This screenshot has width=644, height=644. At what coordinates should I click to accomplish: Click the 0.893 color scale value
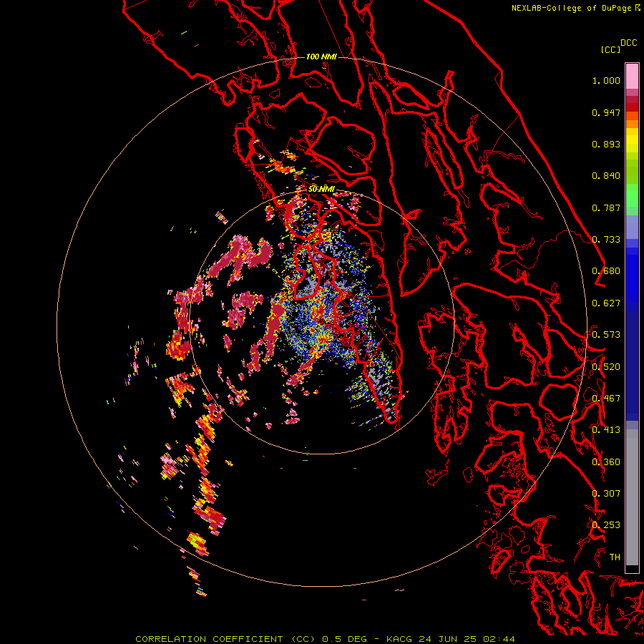(x=606, y=144)
